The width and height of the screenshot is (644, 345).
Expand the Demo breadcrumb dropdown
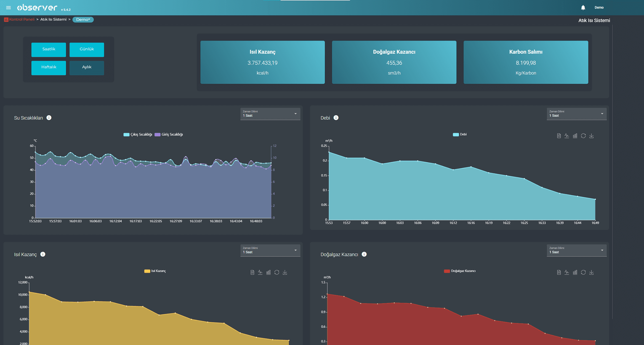[x=83, y=20]
